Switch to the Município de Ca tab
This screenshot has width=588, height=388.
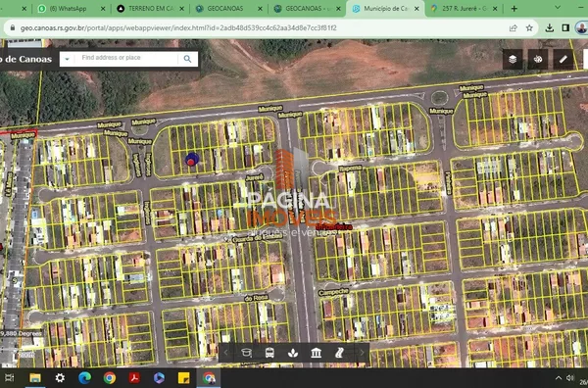tap(385, 8)
